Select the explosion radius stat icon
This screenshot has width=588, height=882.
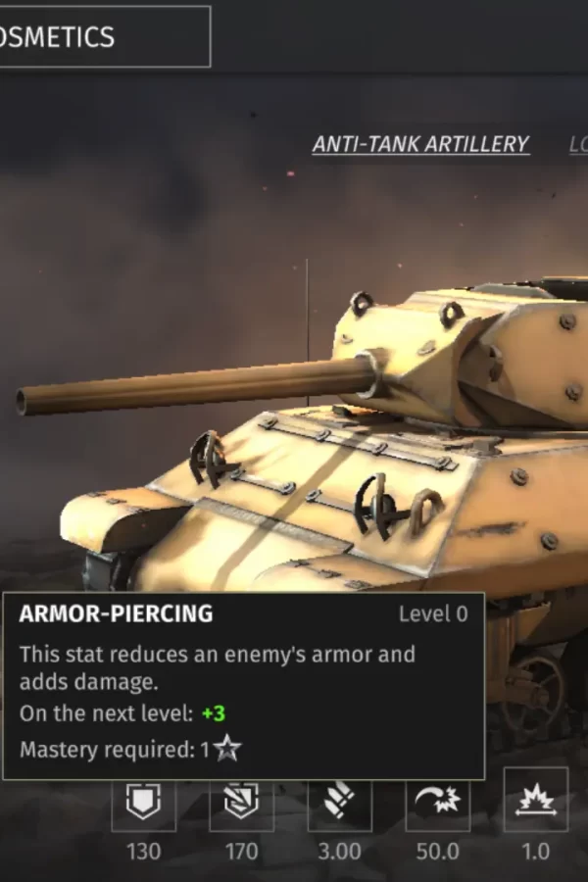pyautogui.click(x=536, y=800)
